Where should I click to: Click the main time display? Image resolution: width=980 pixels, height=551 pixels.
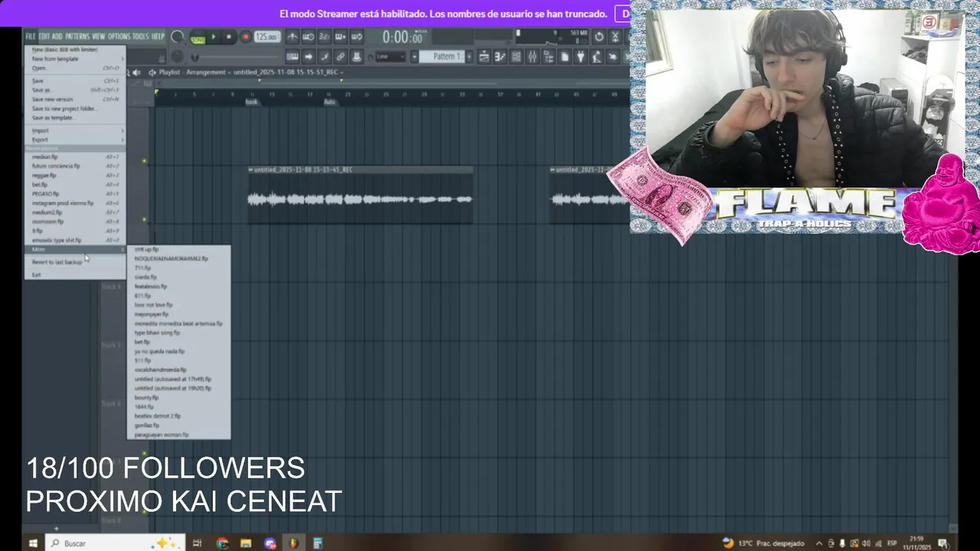click(402, 37)
